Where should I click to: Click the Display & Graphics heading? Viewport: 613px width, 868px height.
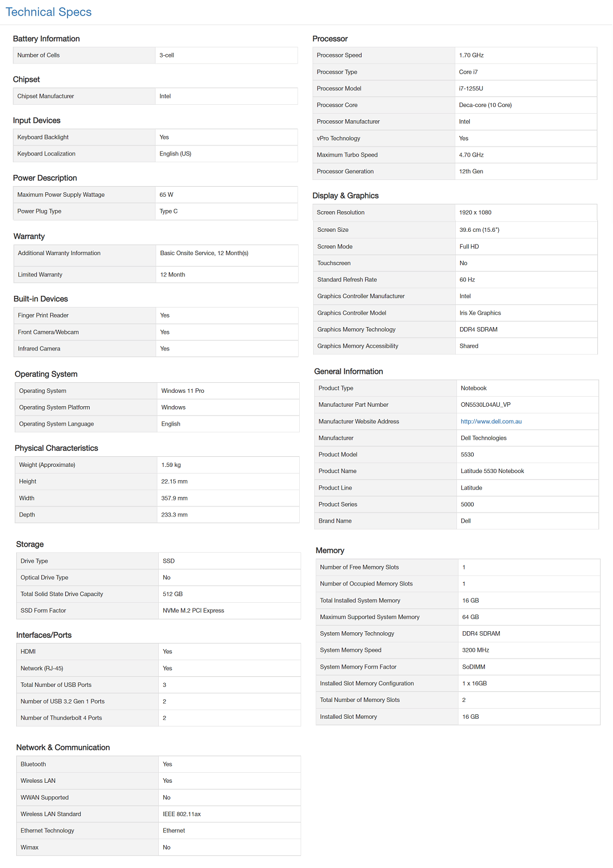click(346, 196)
